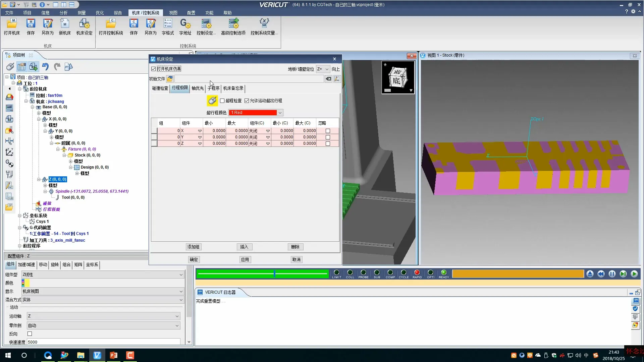Open the 优化 (Optimize) menu
This screenshot has width=644, height=362.
pos(100,13)
